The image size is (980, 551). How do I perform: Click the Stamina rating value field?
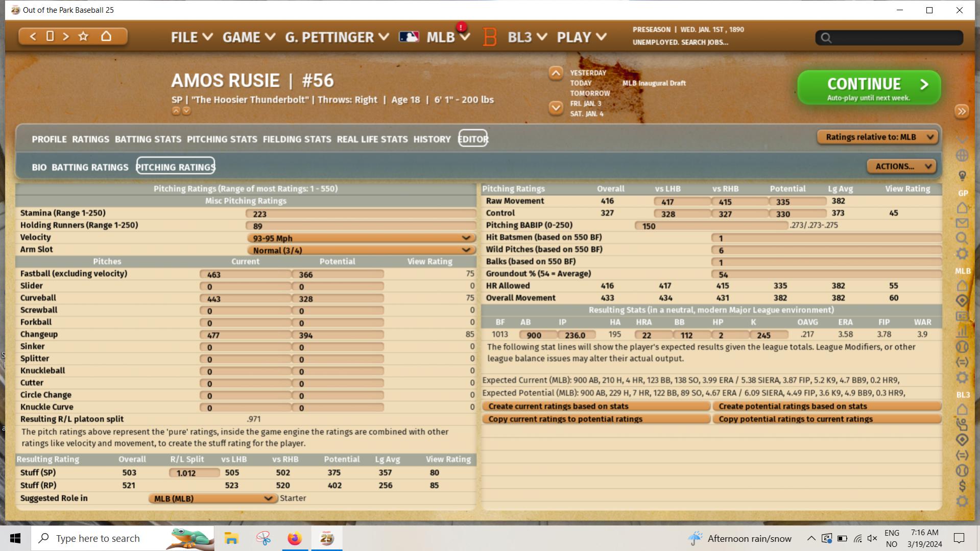361,213
